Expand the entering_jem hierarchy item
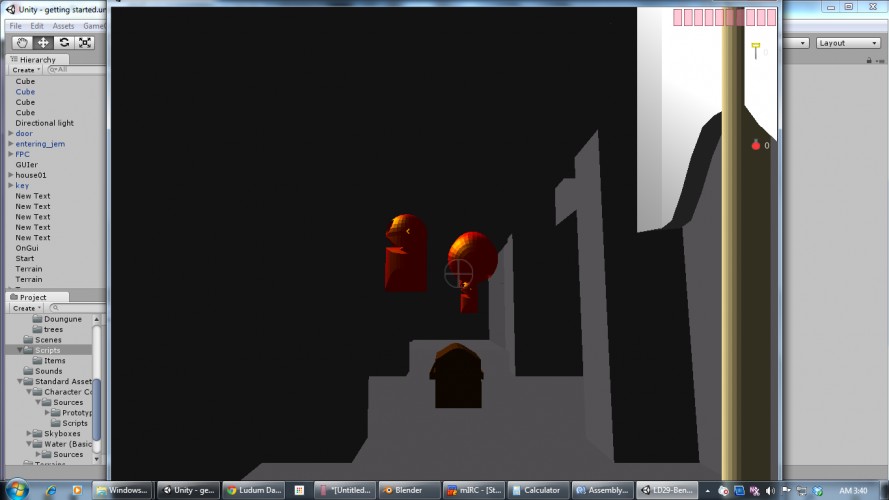This screenshot has width=889, height=500. pos(11,144)
